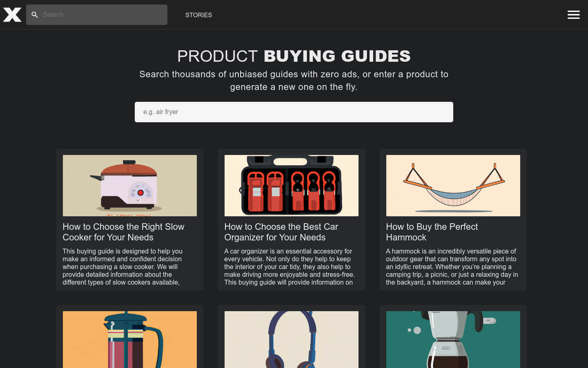The image size is (588, 368).
Task: Open the hamburger menu
Action: point(573,15)
